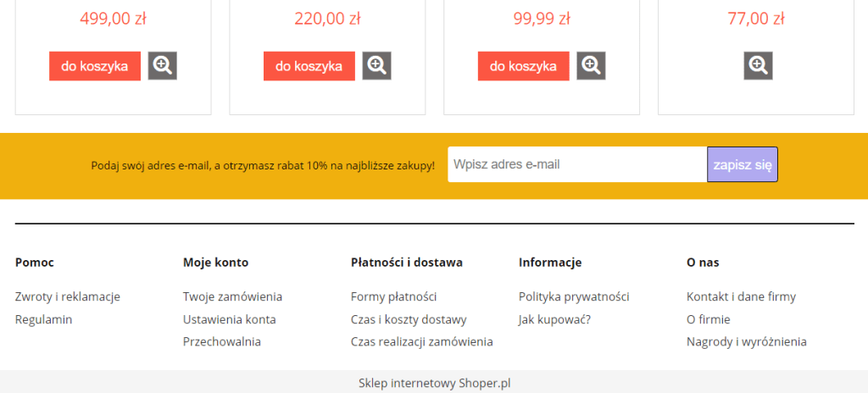Read the 'Polityka prywatności' page
868x393 pixels.
[x=574, y=296]
